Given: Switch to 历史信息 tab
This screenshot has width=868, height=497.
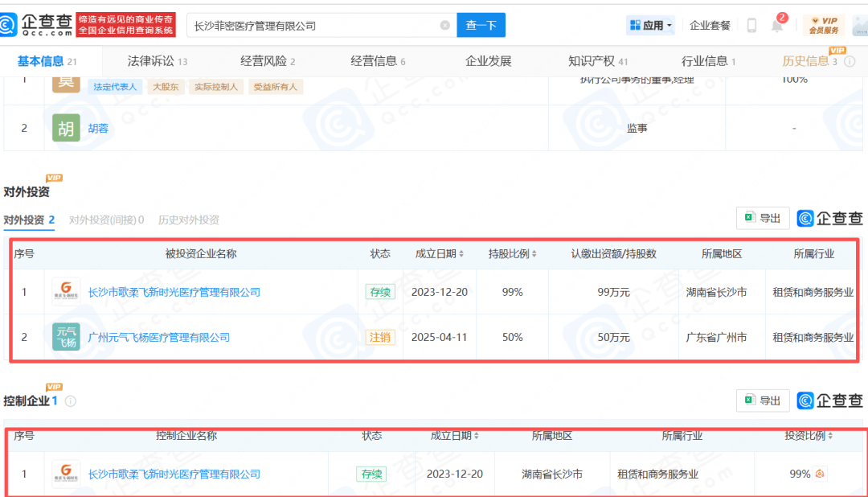Looking at the screenshot, I should click(x=809, y=61).
